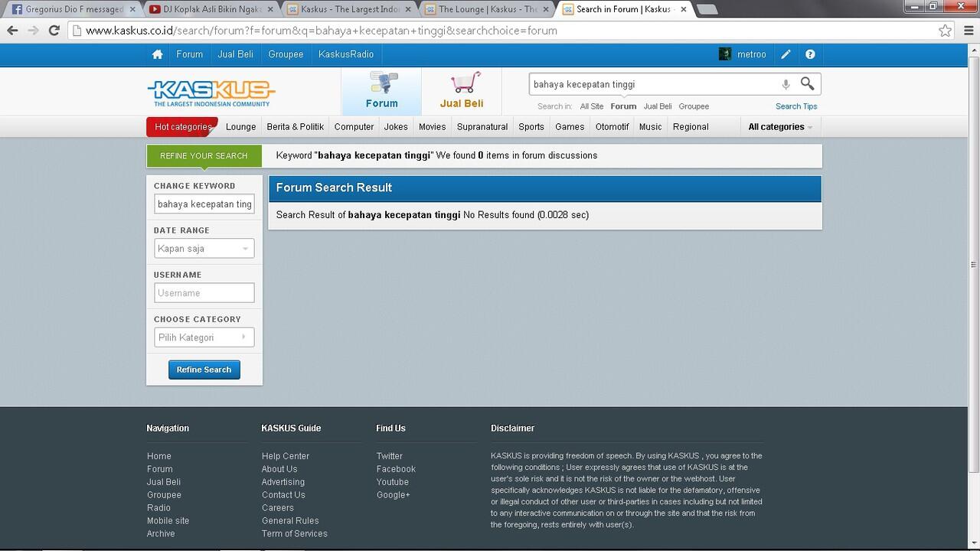Image resolution: width=980 pixels, height=551 pixels.
Task: Close The Lounge Kaskus tab
Action: pyautogui.click(x=546, y=9)
